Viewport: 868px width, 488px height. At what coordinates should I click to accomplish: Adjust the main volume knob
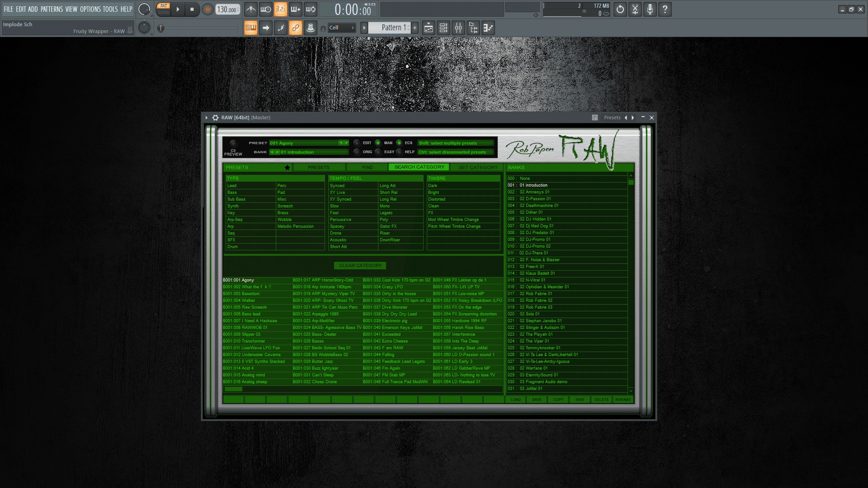click(x=144, y=9)
